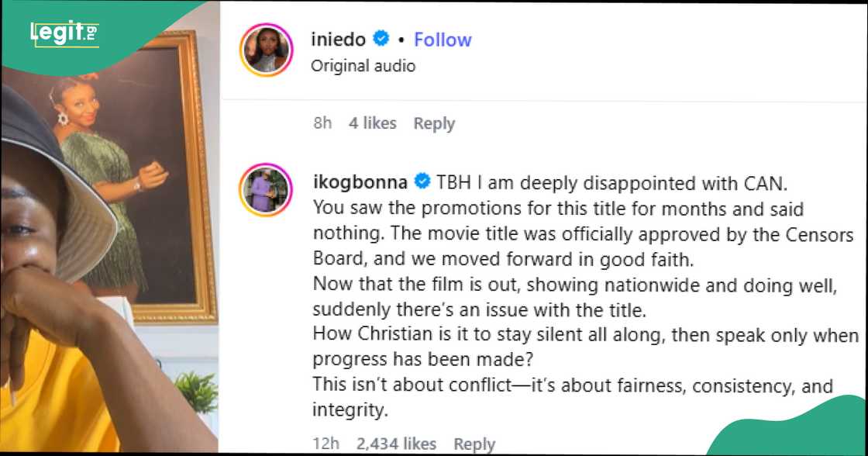Open iniedo's profile picture
The height and width of the screenshot is (456, 868).
pos(266,50)
